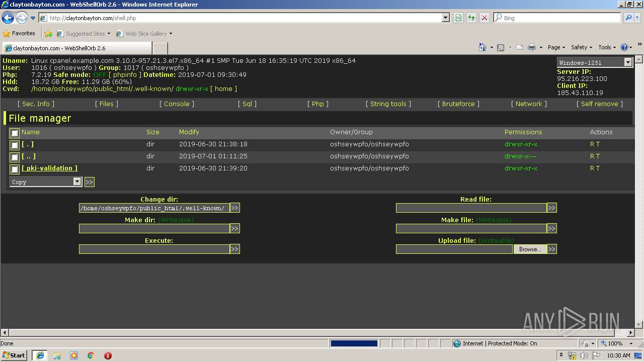Click the RSS feeds icon
The image size is (644, 362).
click(x=501, y=47)
